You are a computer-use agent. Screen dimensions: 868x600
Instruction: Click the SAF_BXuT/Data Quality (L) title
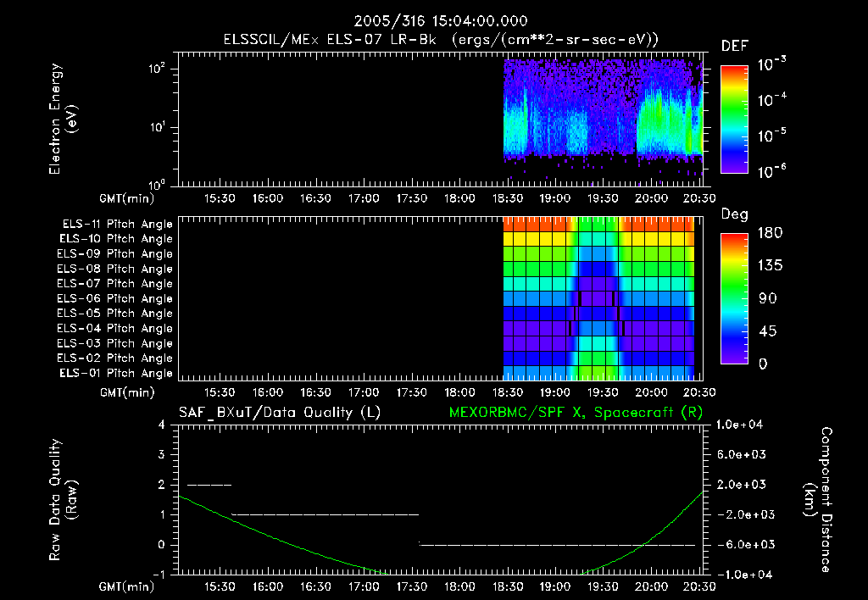tap(280, 413)
